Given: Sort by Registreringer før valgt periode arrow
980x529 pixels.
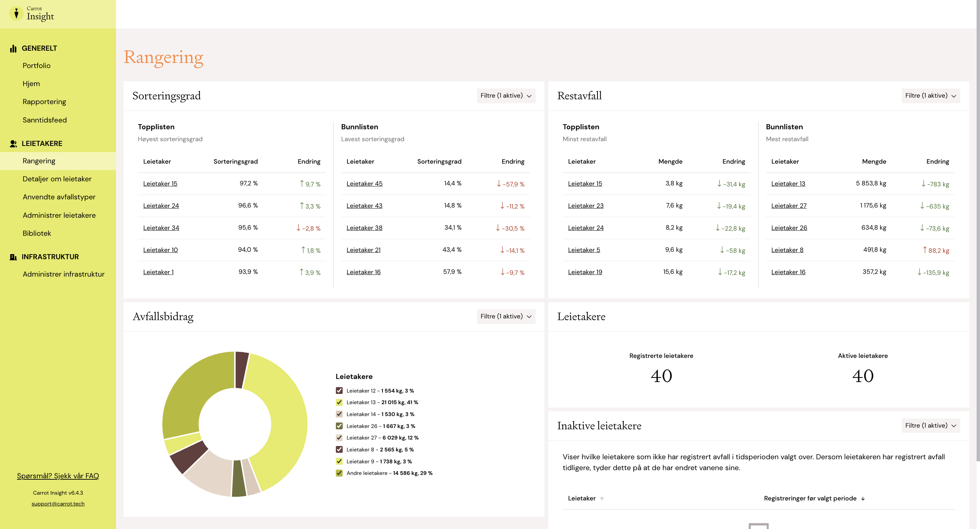Looking at the screenshot, I should 863,499.
